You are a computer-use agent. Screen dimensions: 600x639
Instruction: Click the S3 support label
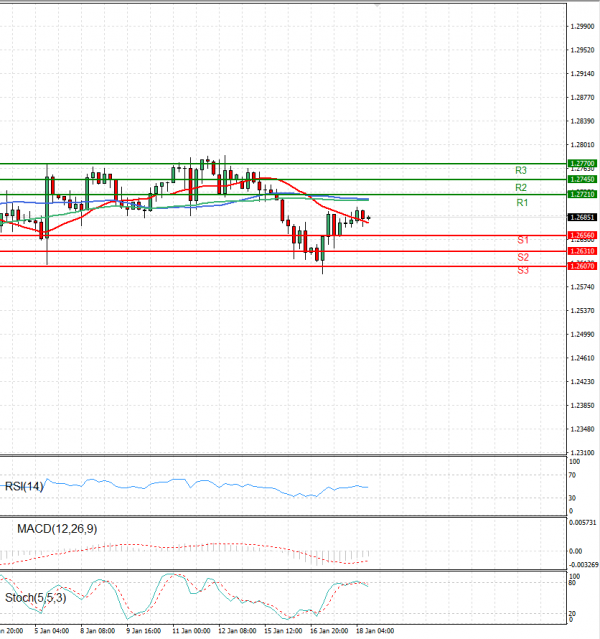pyautogui.click(x=523, y=270)
